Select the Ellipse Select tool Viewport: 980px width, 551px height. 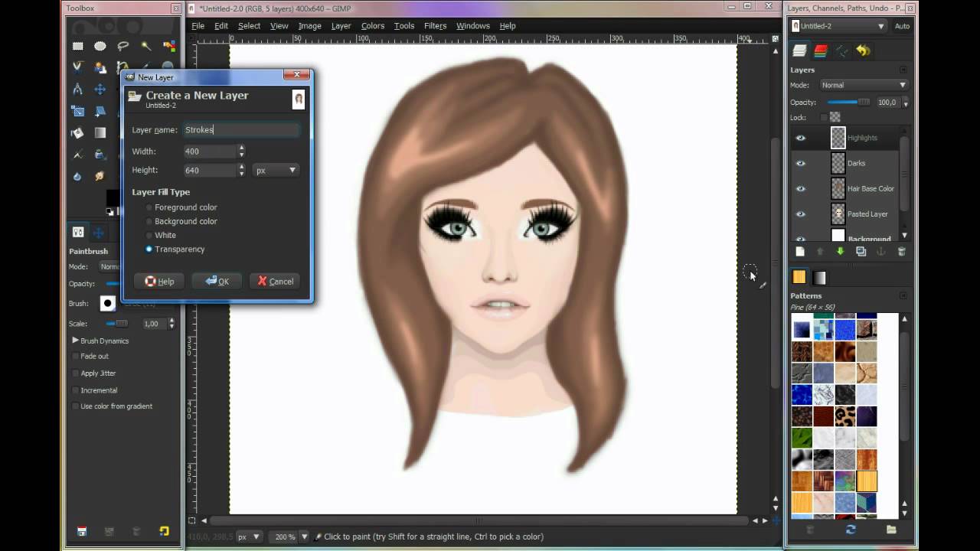pos(100,46)
